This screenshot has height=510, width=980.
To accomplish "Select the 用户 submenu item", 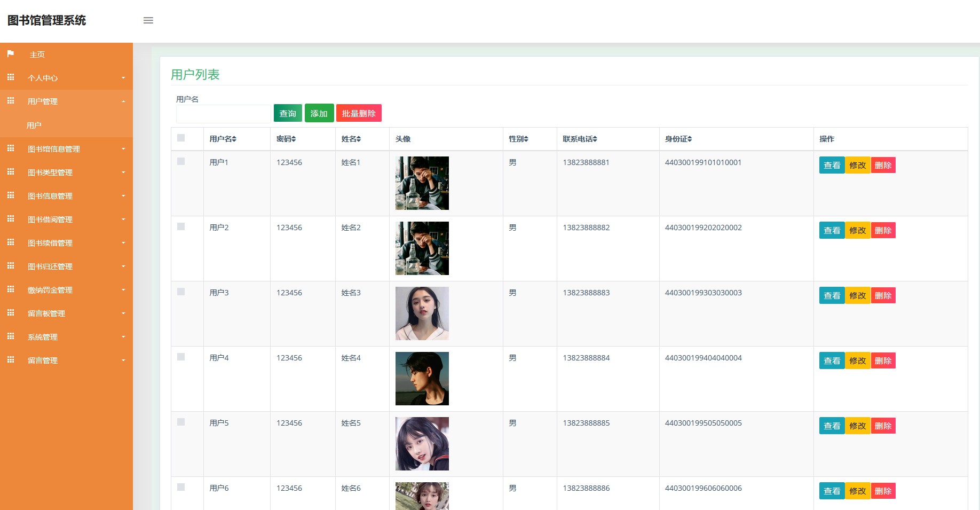I will point(34,125).
